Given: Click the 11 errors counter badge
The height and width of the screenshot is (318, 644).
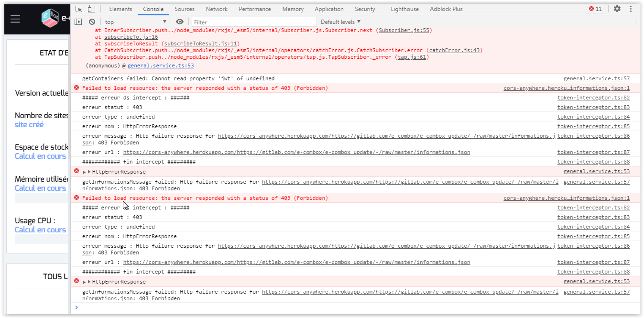Looking at the screenshot, I should pos(595,9).
